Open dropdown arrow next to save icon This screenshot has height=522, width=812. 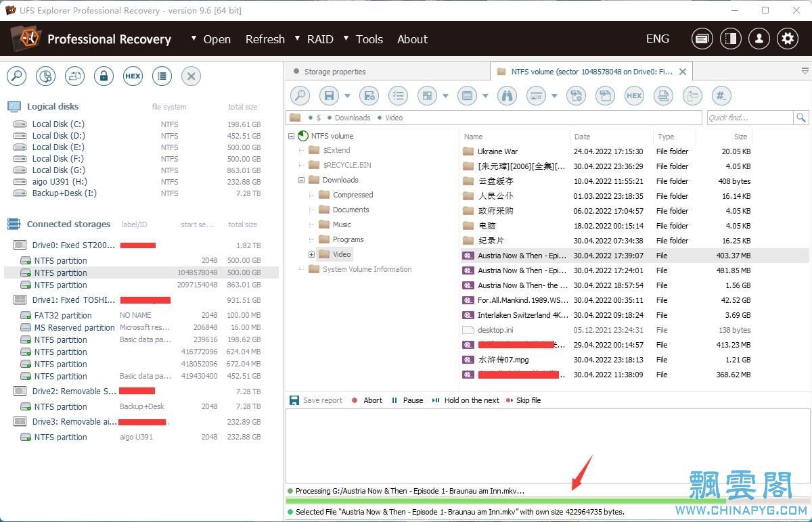tap(347, 96)
